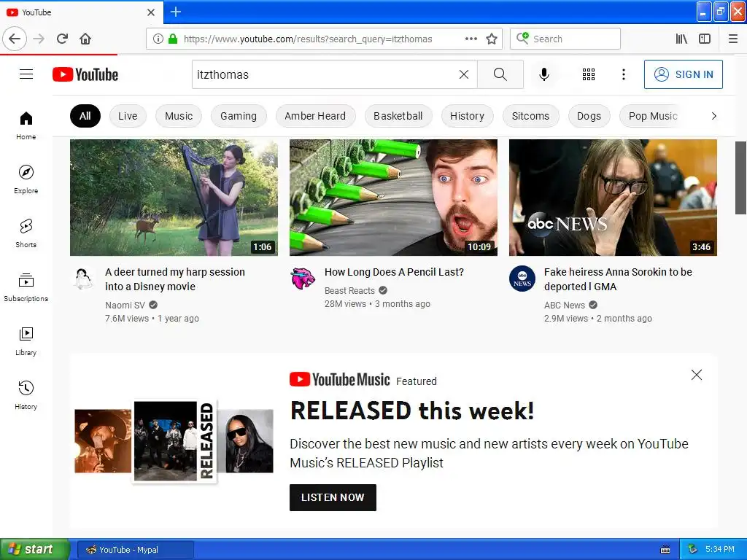The image size is (747, 560).
Task: Select YouTube - Mypal taskbar item
Action: tap(135, 550)
